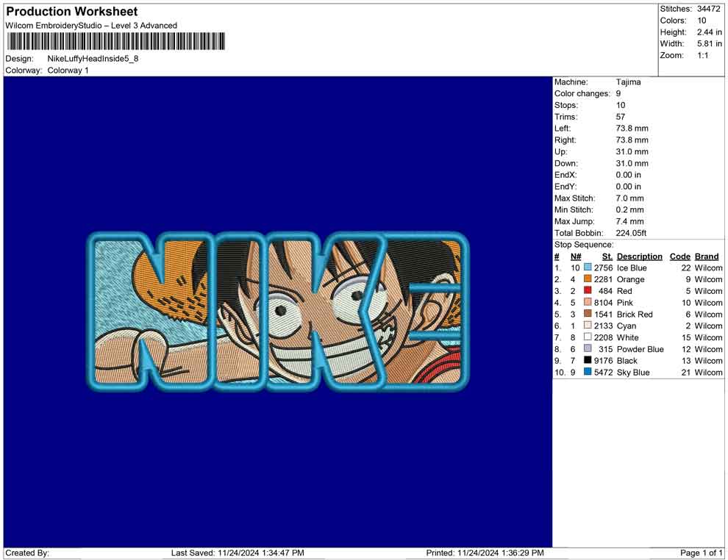This screenshot has height=560, width=728.
Task: Click thread number 2281 for Orange
Action: click(x=603, y=279)
